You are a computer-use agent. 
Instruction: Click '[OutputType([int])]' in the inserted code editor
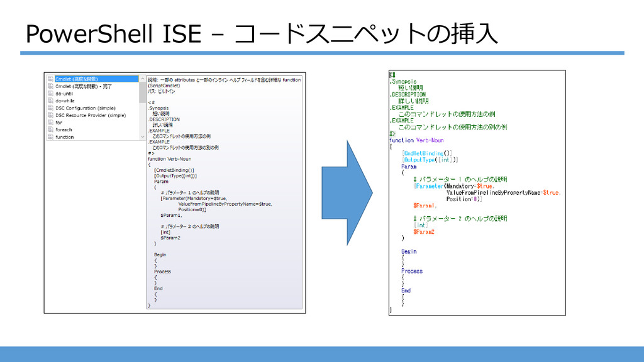430,160
